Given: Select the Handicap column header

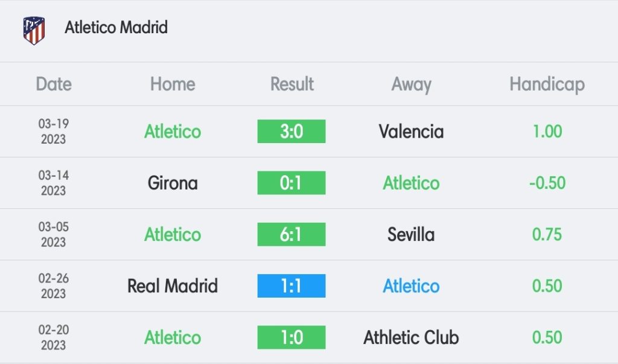Looking at the screenshot, I should [x=547, y=85].
